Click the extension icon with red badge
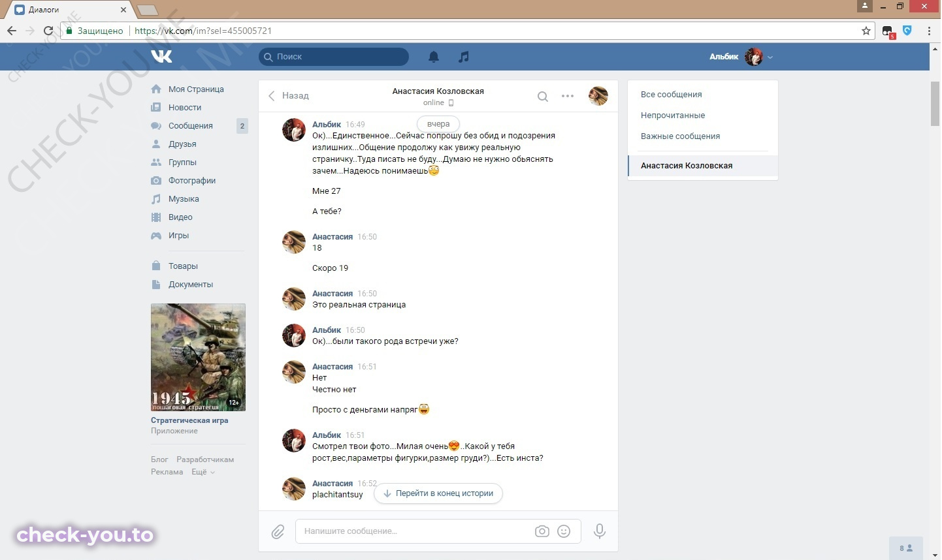Image resolution: width=942 pixels, height=560 pixels. 888,31
